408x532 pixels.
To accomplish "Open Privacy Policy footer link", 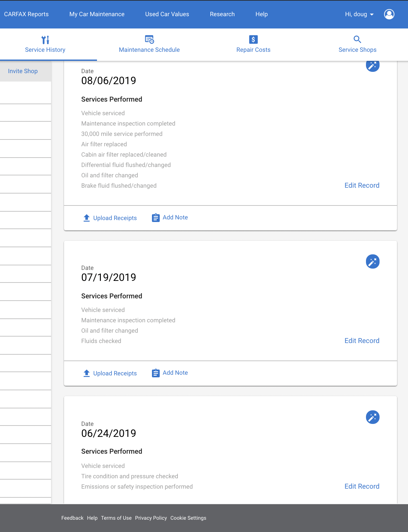I will 151,518.
